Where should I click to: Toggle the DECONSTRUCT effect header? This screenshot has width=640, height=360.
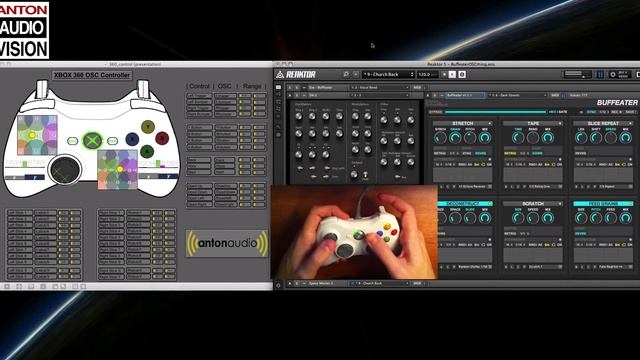pos(464,203)
